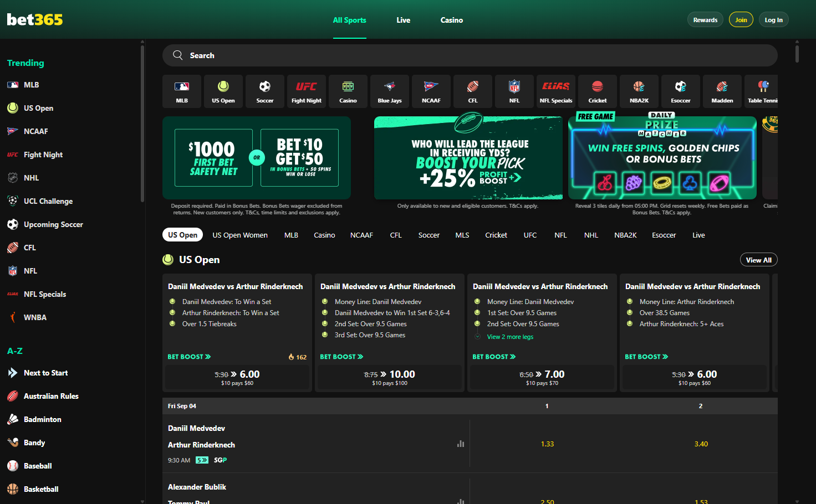
Task: Click the Rewards button
Action: (705, 20)
